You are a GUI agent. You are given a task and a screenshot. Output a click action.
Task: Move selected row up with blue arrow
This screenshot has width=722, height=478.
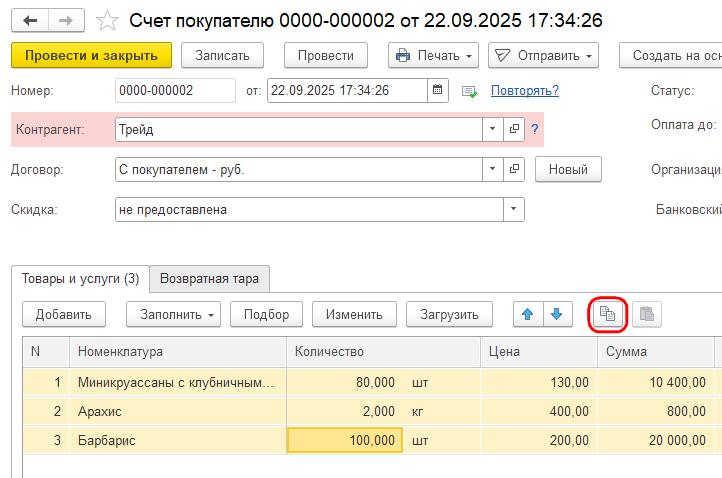tap(528, 315)
